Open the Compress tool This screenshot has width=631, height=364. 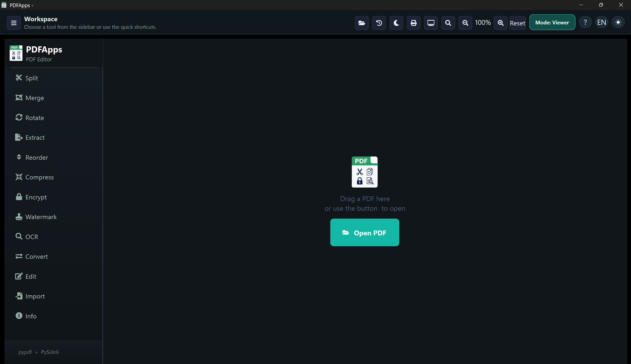point(54,177)
